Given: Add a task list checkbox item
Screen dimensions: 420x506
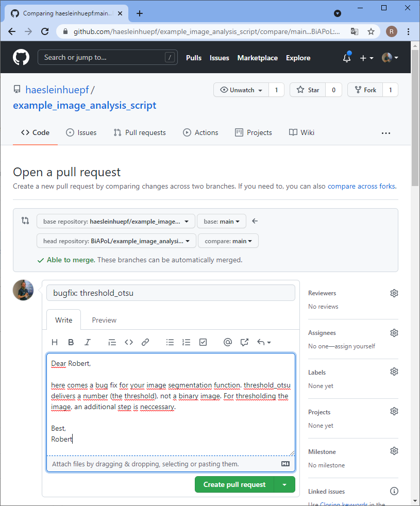Looking at the screenshot, I should coord(203,342).
